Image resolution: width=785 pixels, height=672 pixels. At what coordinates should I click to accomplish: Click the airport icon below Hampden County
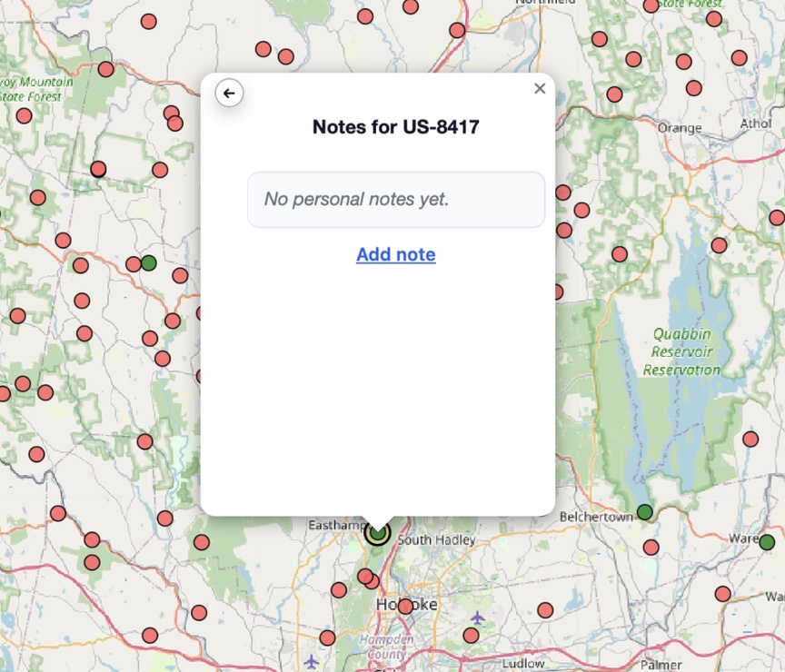pyautogui.click(x=313, y=660)
